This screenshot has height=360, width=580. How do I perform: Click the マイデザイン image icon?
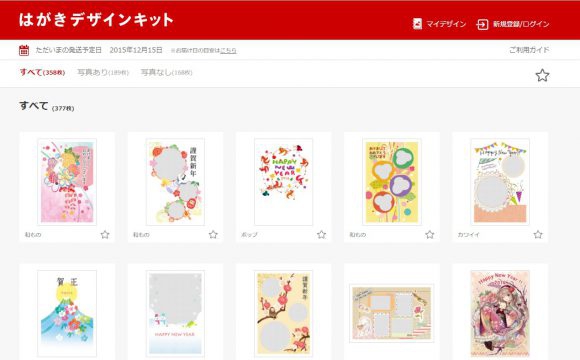click(417, 24)
